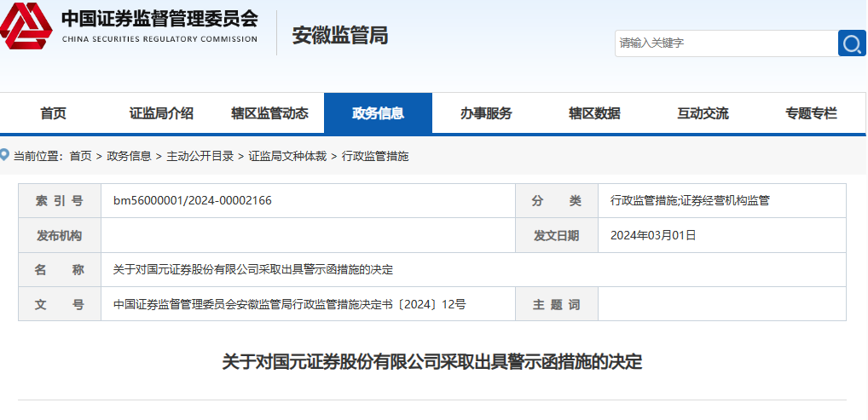868x420 pixels.
Task: Open the 首页 navigation tab
Action: pos(53,113)
